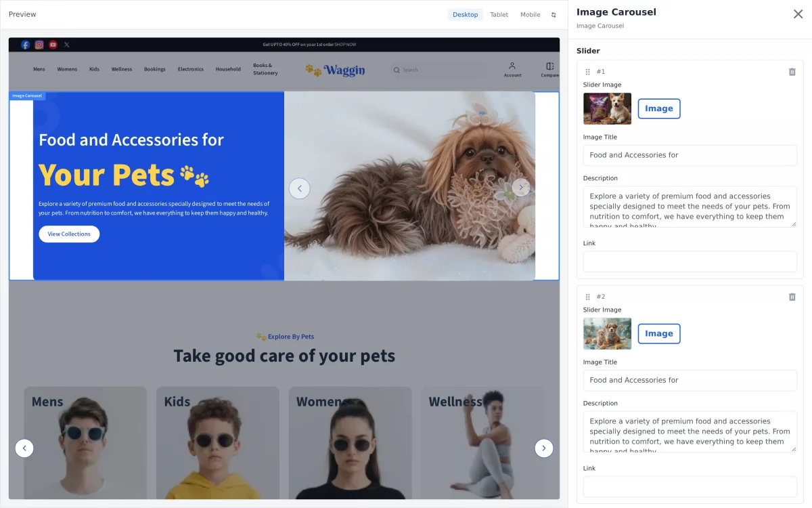Open the Mens menu item
812x508 pixels.
[x=39, y=69]
